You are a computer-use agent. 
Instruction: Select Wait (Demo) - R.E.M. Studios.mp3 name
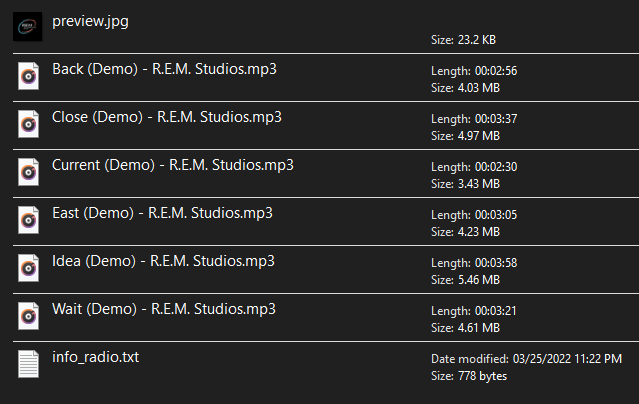[163, 309]
